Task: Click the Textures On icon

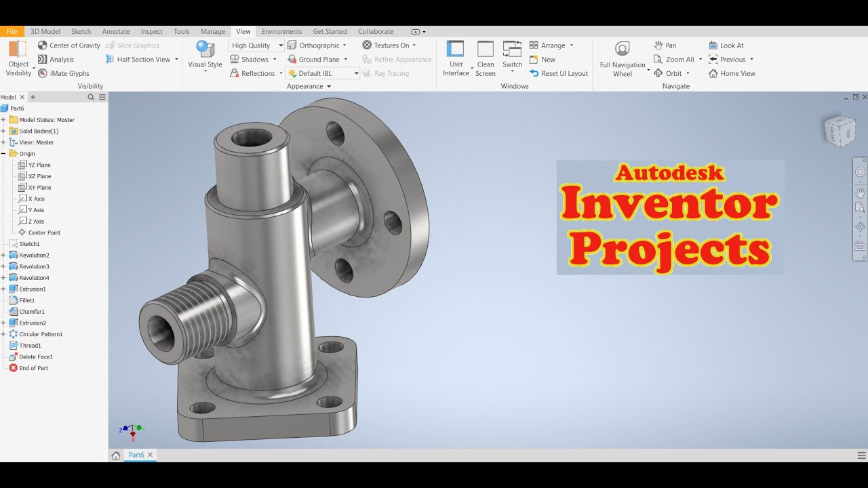Action: 367,45
